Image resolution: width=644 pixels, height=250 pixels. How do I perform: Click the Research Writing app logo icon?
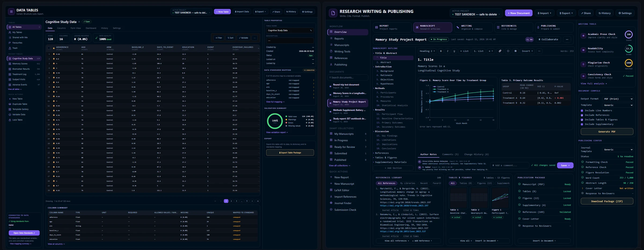click(333, 13)
